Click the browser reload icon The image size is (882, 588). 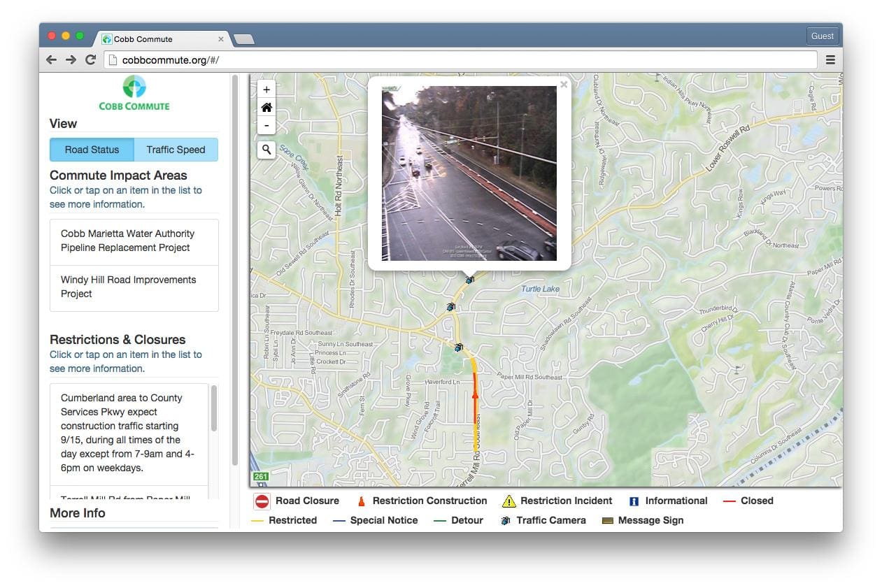point(90,59)
